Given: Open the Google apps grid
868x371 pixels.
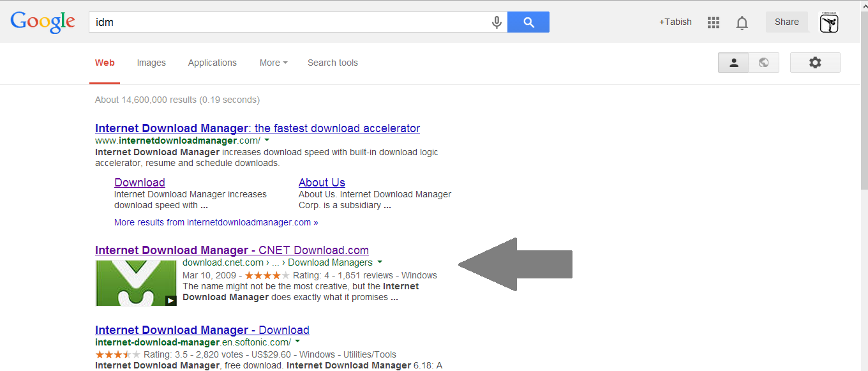Looking at the screenshot, I should tap(714, 22).
